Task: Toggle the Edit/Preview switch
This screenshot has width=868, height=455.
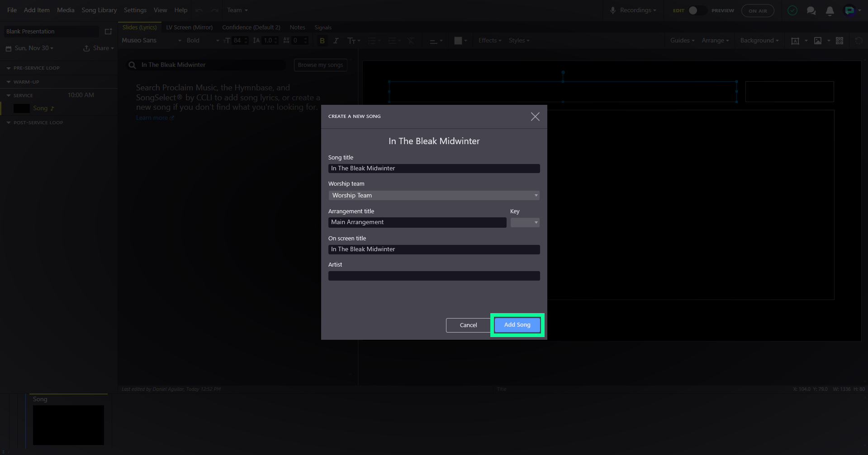Action: [697, 10]
